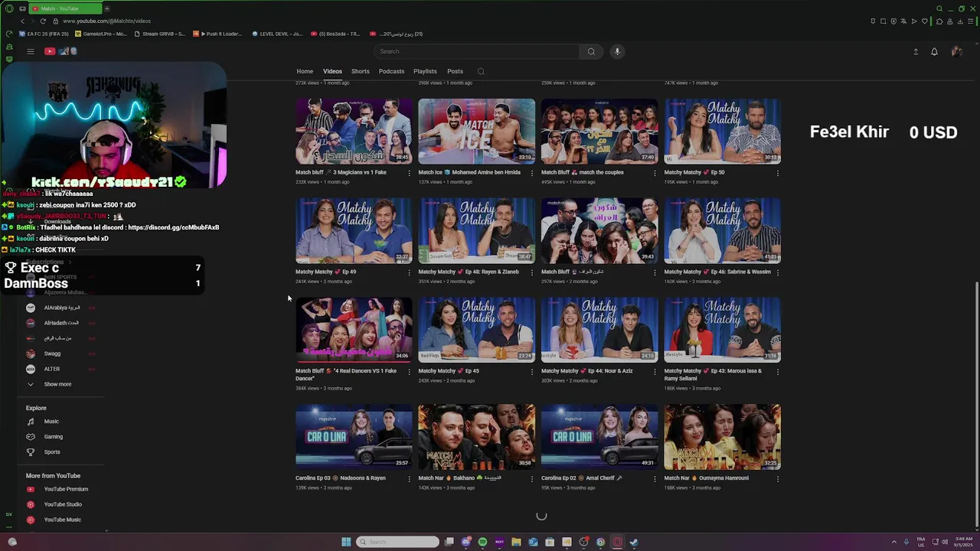Open options for Match Ice Mohamed Amine video

click(531, 173)
